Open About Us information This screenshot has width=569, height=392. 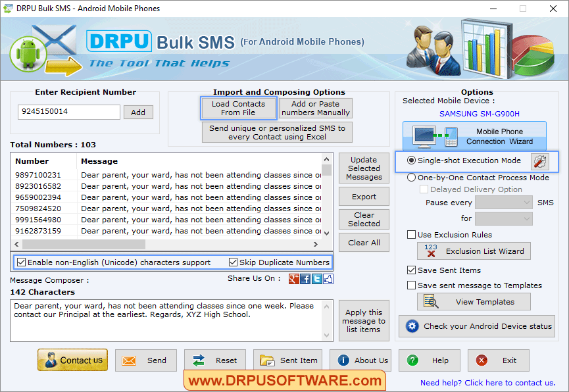360,360
